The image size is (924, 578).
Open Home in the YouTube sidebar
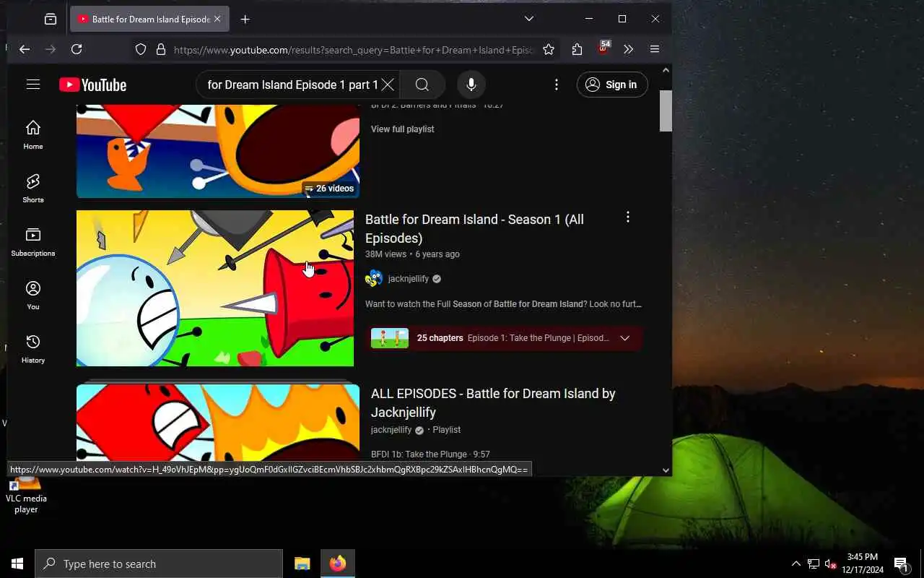pos(33,135)
